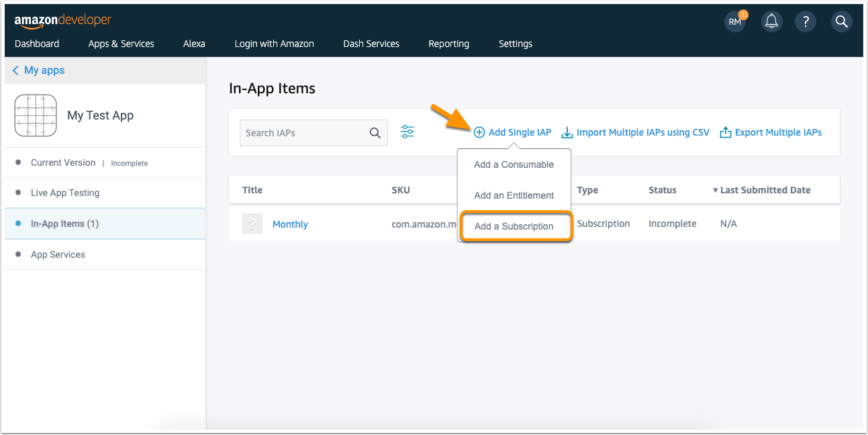Click the Amazon Developer logo
This screenshot has width=868, height=435.
[63, 21]
